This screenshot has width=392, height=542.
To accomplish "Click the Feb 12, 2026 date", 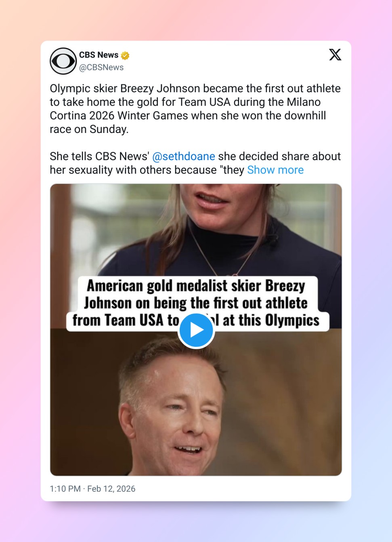I will click(111, 489).
